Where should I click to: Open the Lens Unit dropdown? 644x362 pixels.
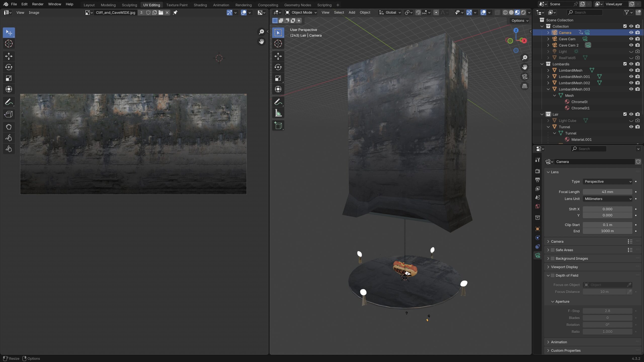[x=607, y=199]
